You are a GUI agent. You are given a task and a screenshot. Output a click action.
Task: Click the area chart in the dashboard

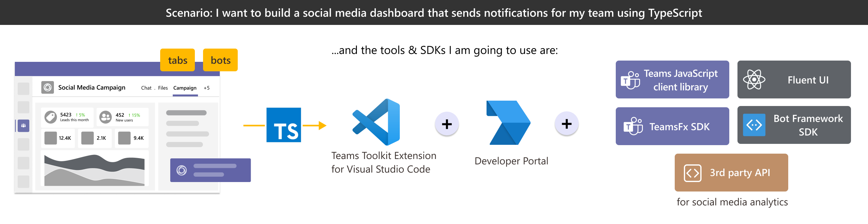tap(94, 170)
